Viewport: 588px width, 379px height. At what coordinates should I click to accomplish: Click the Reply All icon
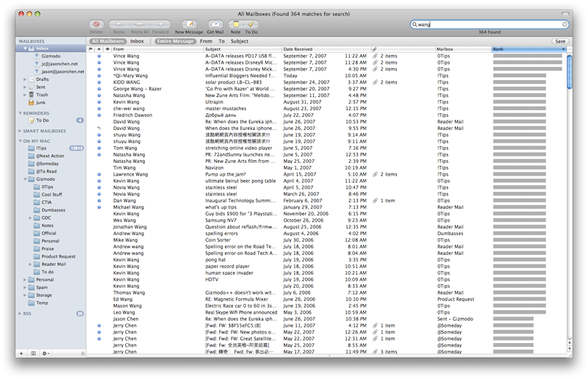point(140,24)
